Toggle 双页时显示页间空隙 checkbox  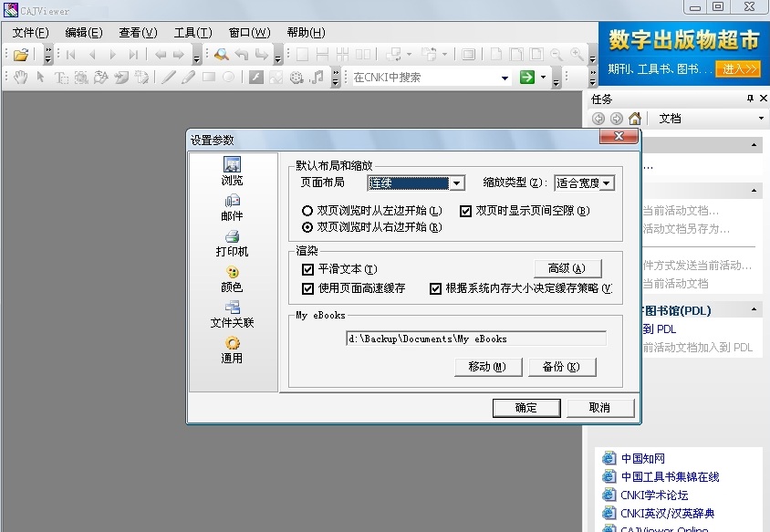[x=466, y=211]
